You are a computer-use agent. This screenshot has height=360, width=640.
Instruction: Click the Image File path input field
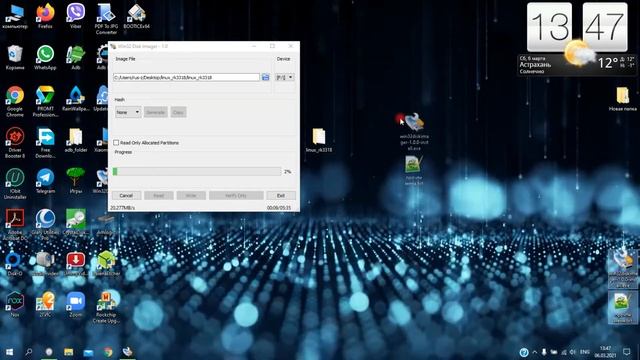pyautogui.click(x=186, y=77)
